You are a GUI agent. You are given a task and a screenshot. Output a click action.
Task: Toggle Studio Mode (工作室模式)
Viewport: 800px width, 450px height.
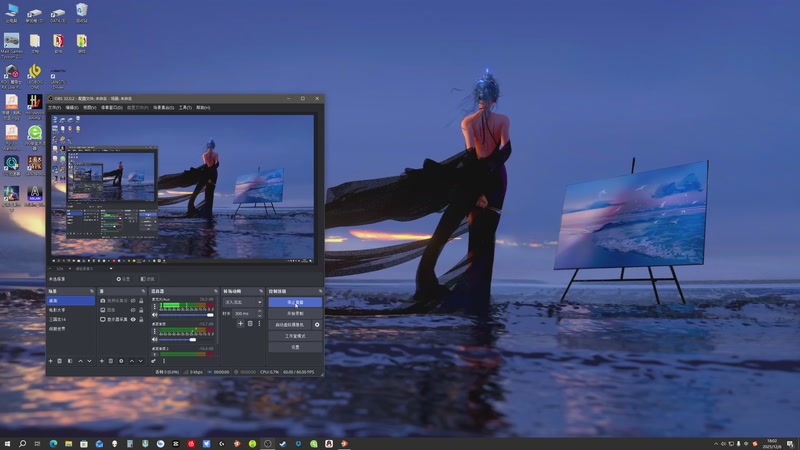295,336
